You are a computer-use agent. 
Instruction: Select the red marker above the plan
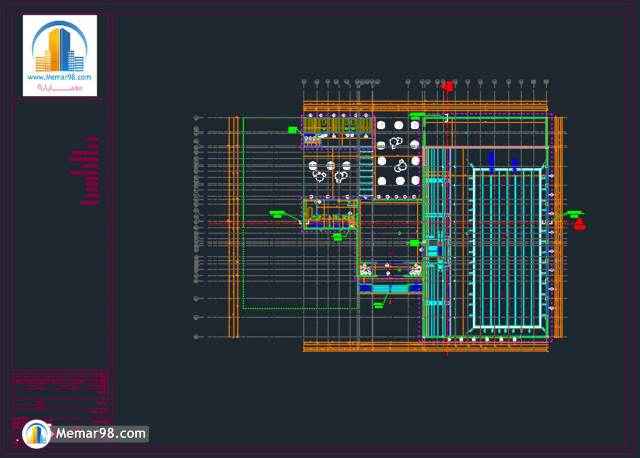tap(448, 86)
